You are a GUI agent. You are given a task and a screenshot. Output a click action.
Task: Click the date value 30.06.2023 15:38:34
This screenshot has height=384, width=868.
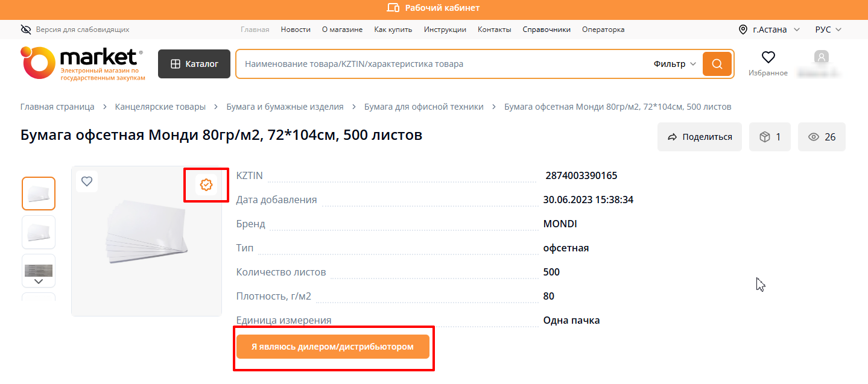(x=589, y=200)
